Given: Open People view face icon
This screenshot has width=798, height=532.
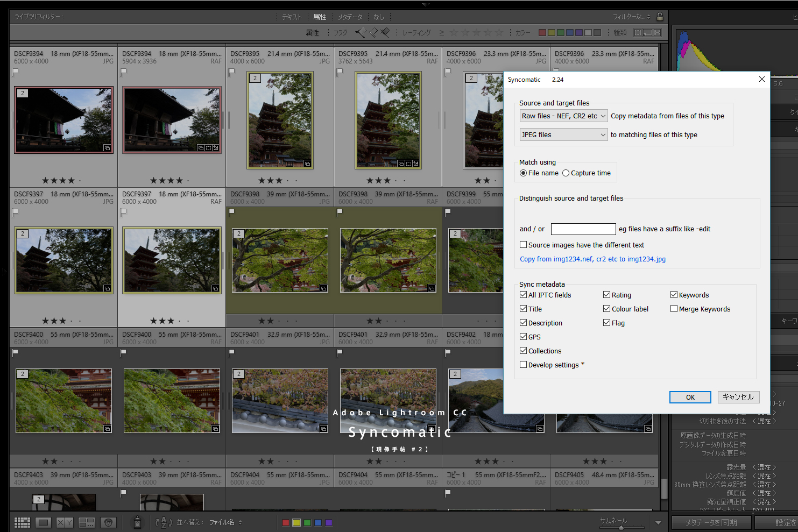Looking at the screenshot, I should [108, 522].
